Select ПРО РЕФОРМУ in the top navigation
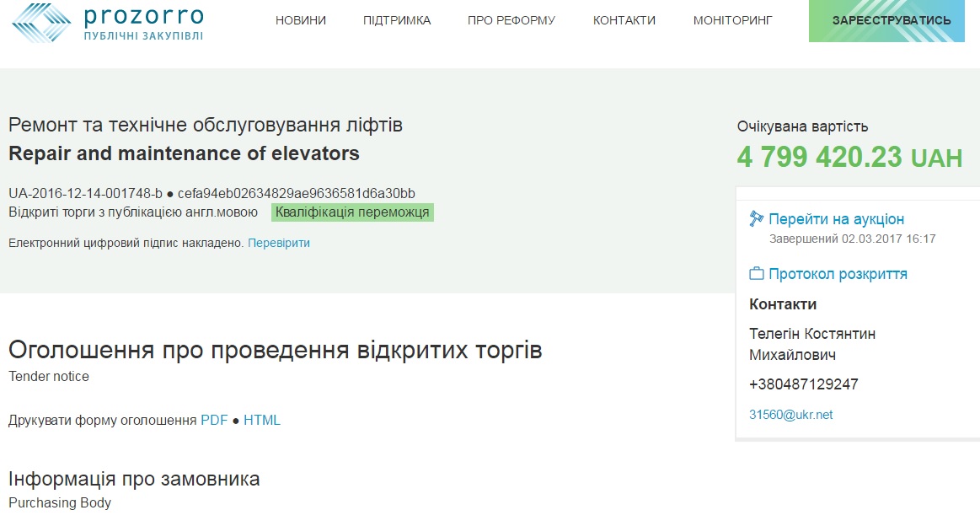 [511, 20]
